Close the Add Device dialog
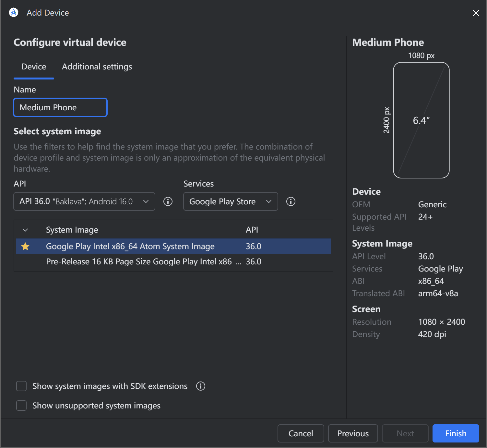Viewport: 487px width, 448px height. [x=476, y=13]
